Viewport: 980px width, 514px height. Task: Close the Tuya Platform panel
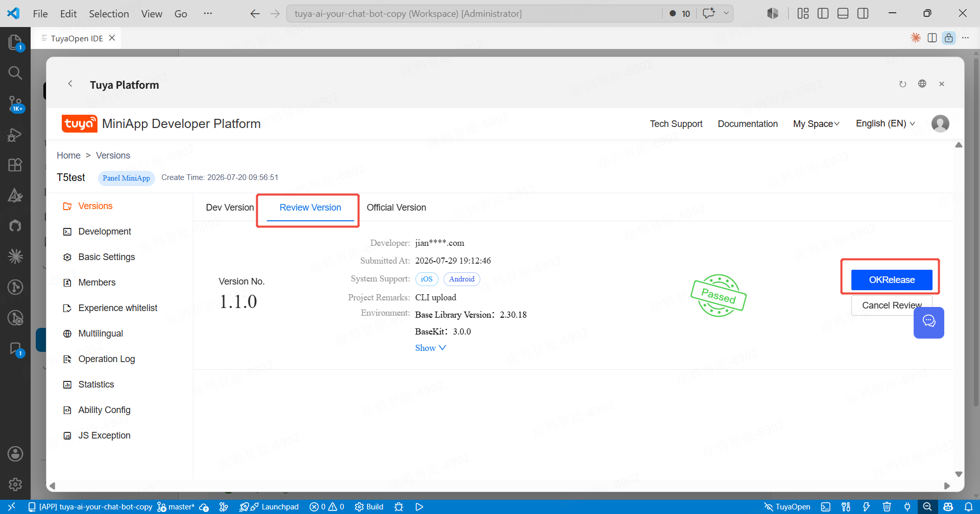pos(942,84)
